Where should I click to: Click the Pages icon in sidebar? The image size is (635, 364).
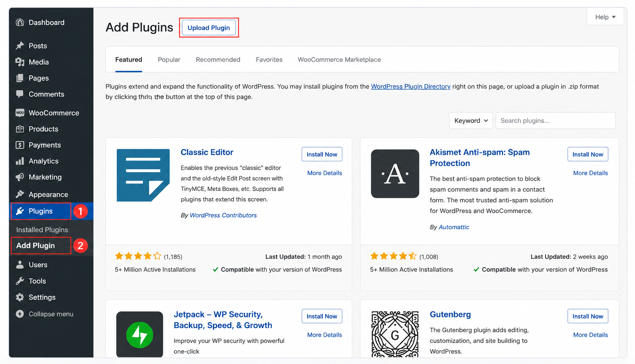[x=20, y=78]
